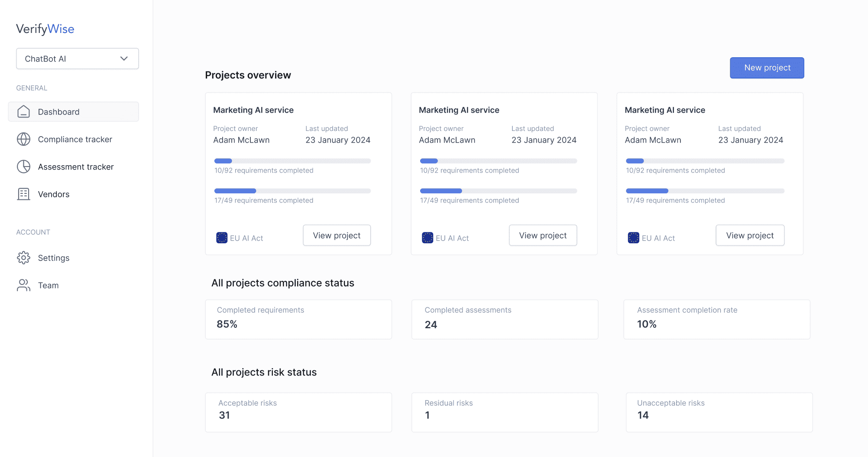The height and width of the screenshot is (457, 868).
Task: Click the Dashboard home icon
Action: tap(23, 112)
